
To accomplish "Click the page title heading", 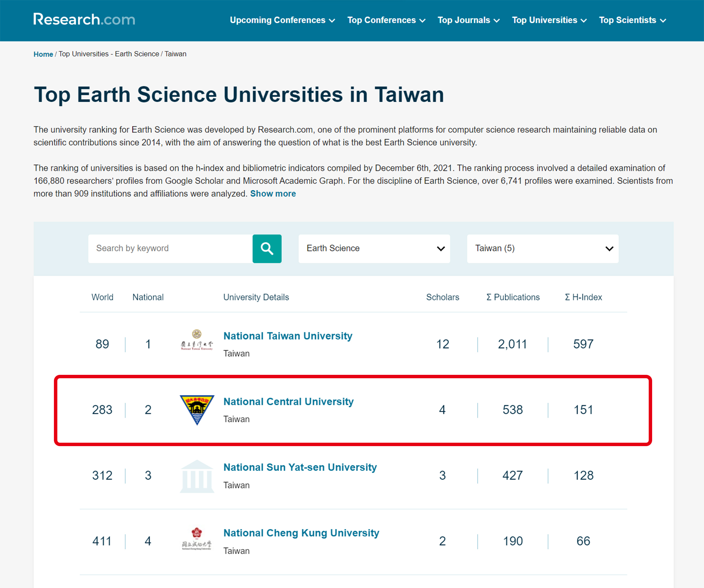I will tap(239, 94).
